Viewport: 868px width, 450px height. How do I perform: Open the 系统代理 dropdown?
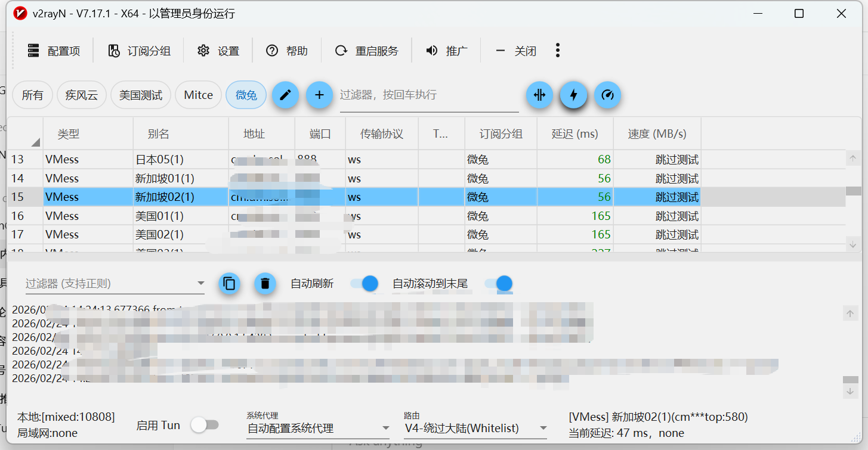point(318,428)
